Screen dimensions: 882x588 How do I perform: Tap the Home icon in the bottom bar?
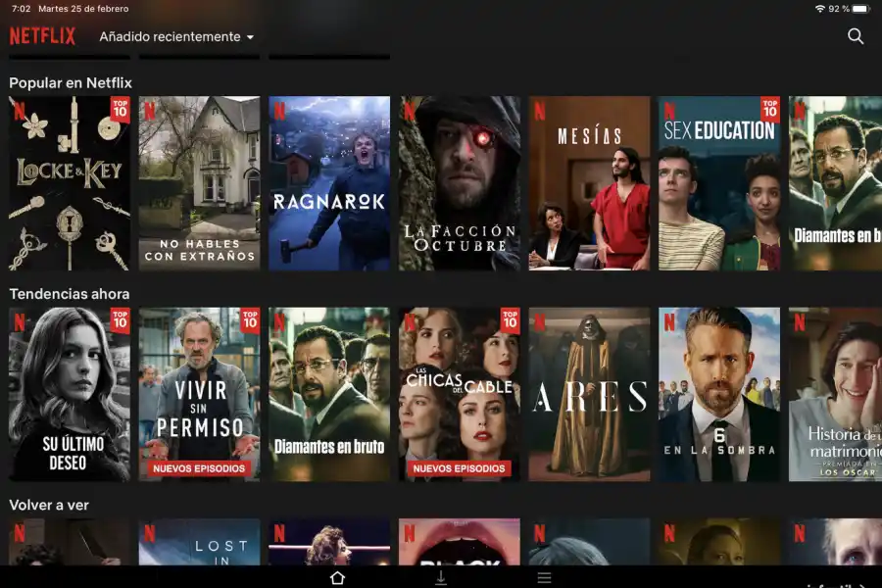click(x=337, y=577)
